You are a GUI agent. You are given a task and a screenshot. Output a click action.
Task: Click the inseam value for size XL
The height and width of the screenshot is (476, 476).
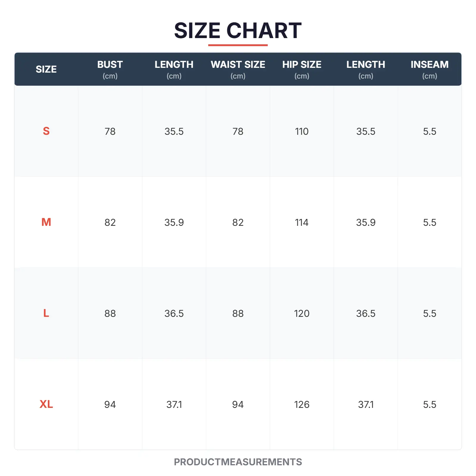pos(430,405)
